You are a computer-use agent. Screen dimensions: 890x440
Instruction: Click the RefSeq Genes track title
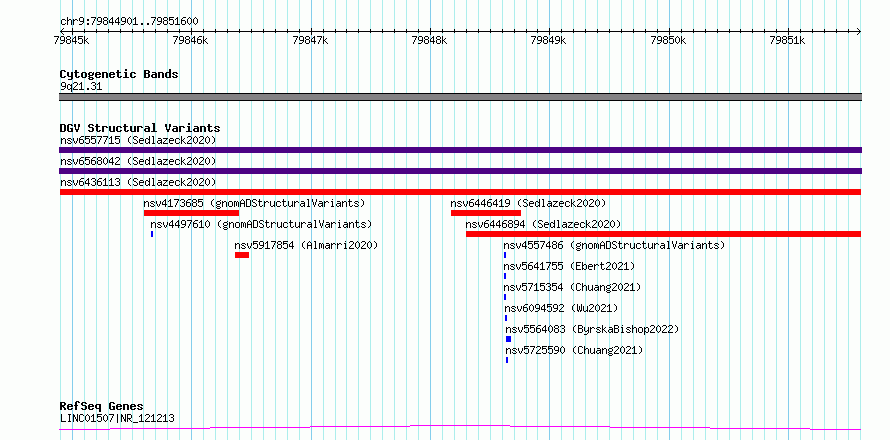(x=102, y=406)
